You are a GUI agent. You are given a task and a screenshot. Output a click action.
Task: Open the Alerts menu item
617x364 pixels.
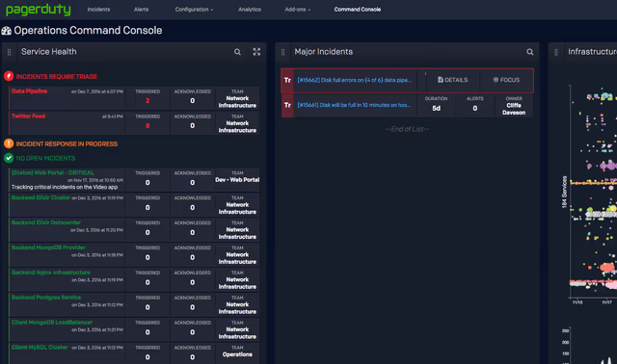[142, 10]
